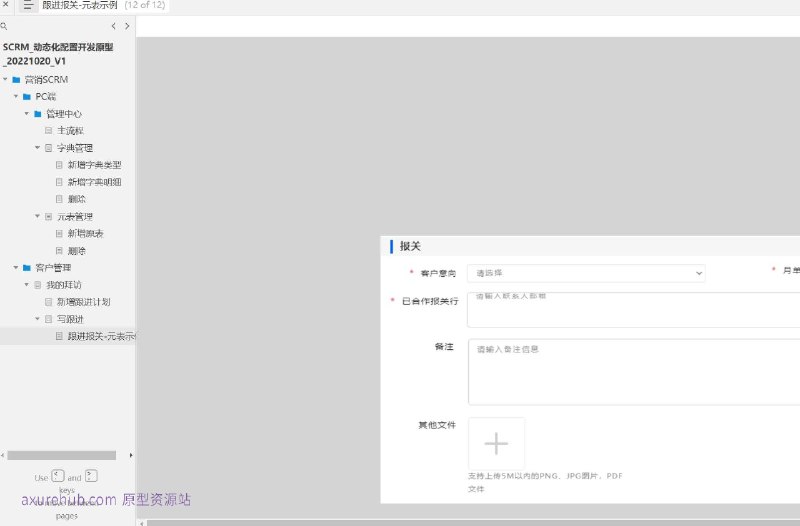The image size is (800, 526).
Task: Open the 删除 page under 元表管理
Action: click(77, 251)
